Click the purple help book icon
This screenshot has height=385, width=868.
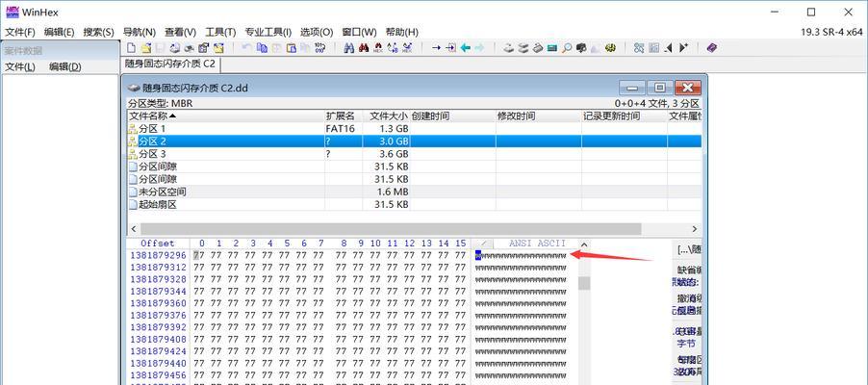712,47
